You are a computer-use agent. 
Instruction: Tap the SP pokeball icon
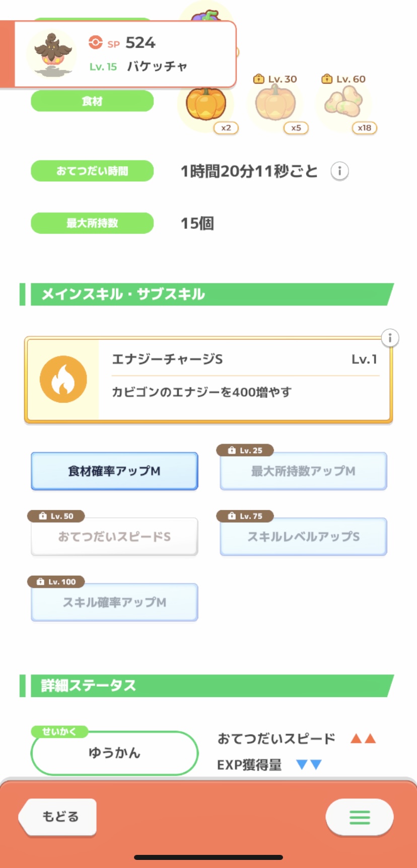tap(95, 43)
